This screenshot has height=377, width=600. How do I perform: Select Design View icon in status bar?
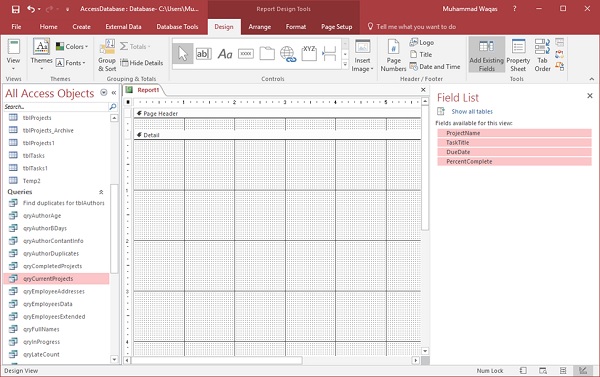582,370
